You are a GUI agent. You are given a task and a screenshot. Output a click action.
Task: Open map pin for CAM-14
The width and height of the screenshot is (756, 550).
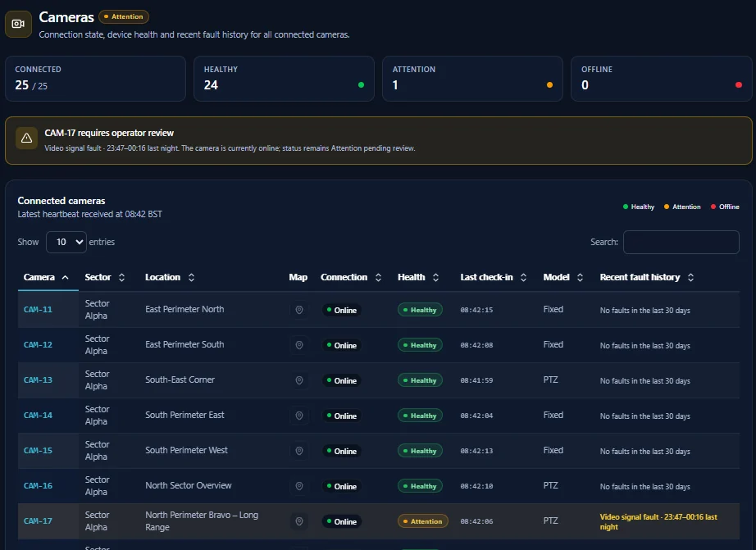tap(299, 416)
